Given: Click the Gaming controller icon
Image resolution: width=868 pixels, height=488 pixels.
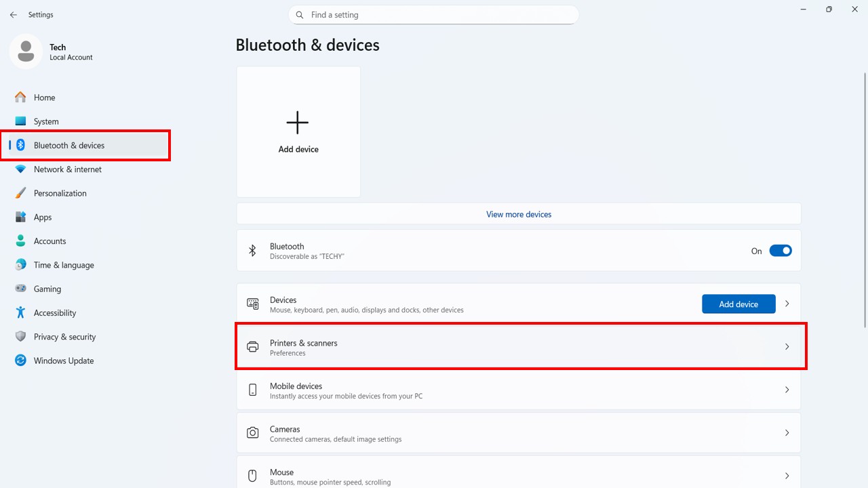Looking at the screenshot, I should coord(20,289).
